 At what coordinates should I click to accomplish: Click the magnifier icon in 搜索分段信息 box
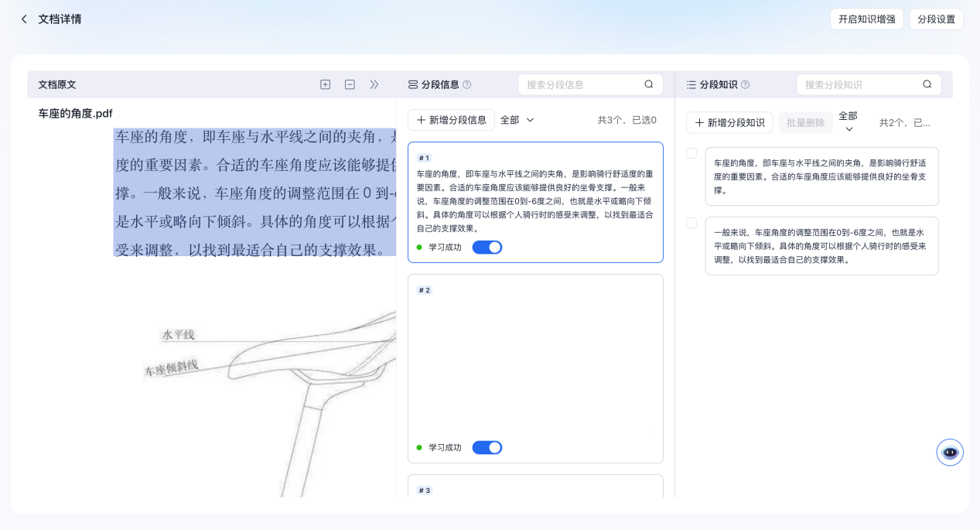pos(649,84)
